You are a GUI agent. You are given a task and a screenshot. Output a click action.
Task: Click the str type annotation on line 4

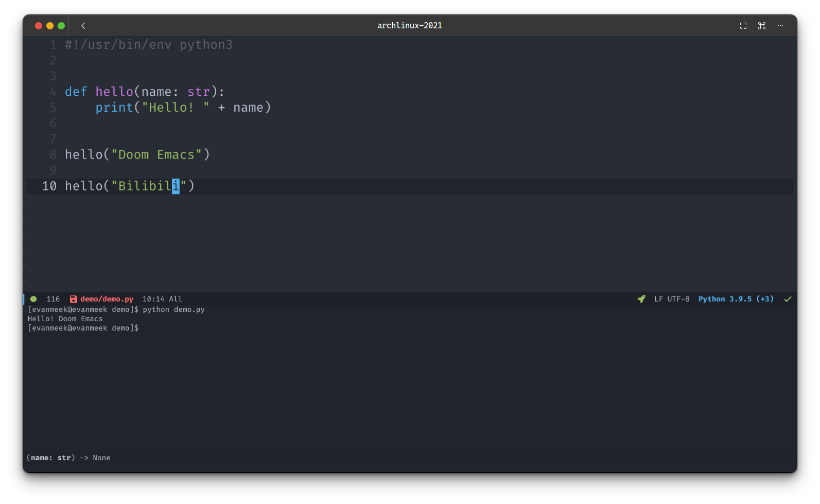coord(199,92)
